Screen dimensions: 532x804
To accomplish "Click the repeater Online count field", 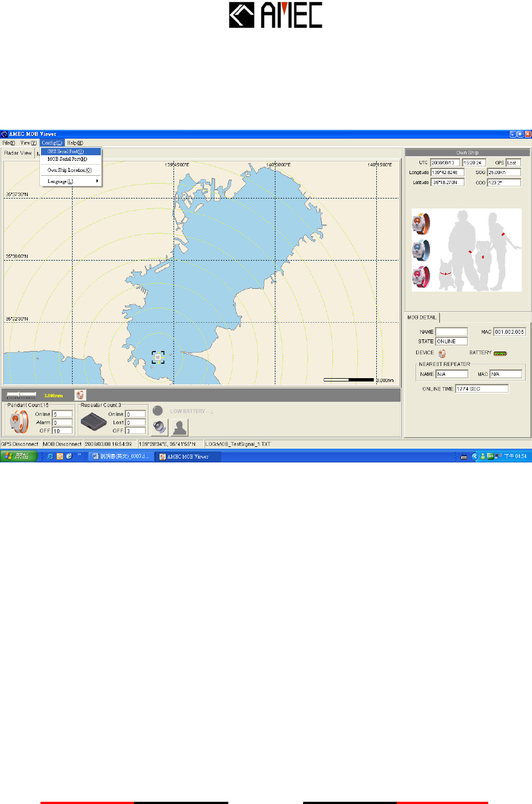I will pos(136,414).
